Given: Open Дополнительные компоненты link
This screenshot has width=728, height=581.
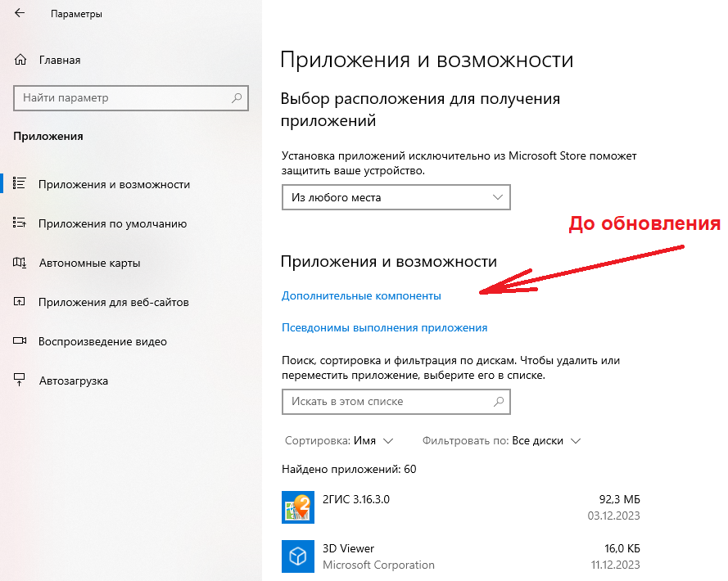Looking at the screenshot, I should pos(361,295).
